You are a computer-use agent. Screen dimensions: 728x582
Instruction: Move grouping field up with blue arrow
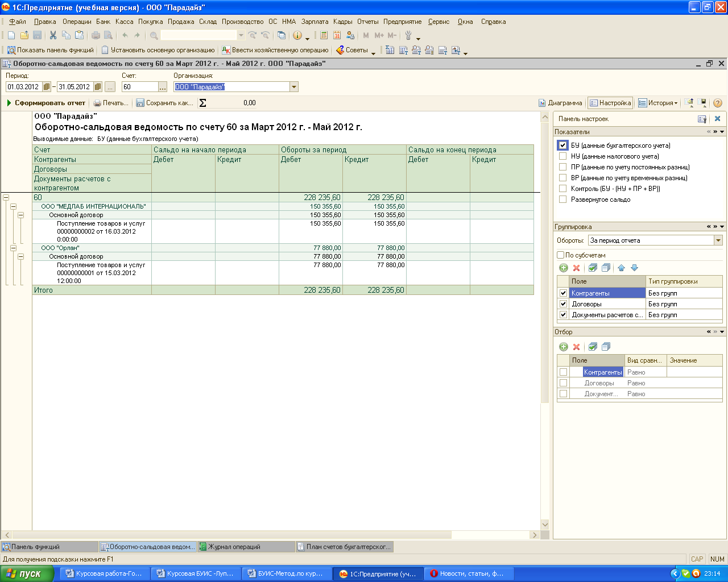tap(621, 268)
